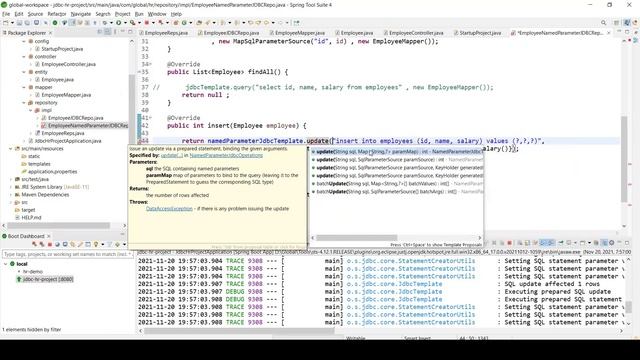Select application.properties in Package Explorer
640x360 pixels.
click(52, 171)
